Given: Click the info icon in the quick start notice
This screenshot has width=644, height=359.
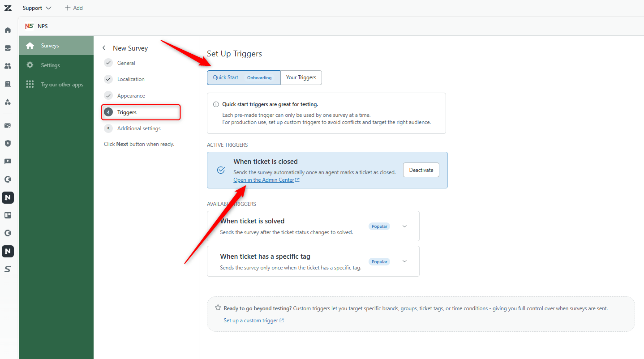Looking at the screenshot, I should pos(216,104).
